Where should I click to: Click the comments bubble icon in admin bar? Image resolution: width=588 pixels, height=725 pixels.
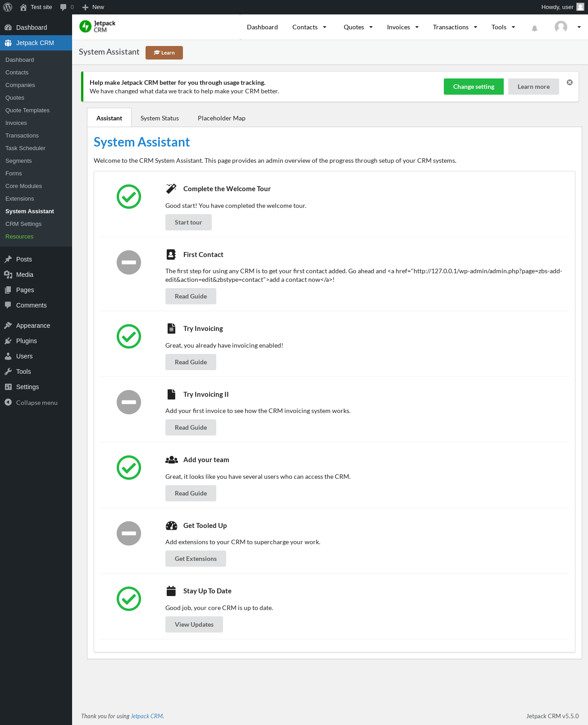[64, 7]
